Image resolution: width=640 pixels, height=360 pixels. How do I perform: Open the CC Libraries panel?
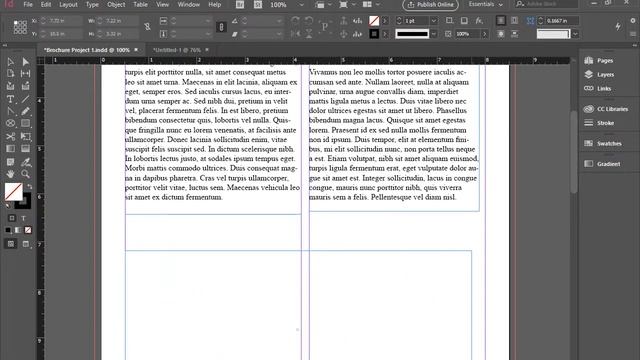606,109
